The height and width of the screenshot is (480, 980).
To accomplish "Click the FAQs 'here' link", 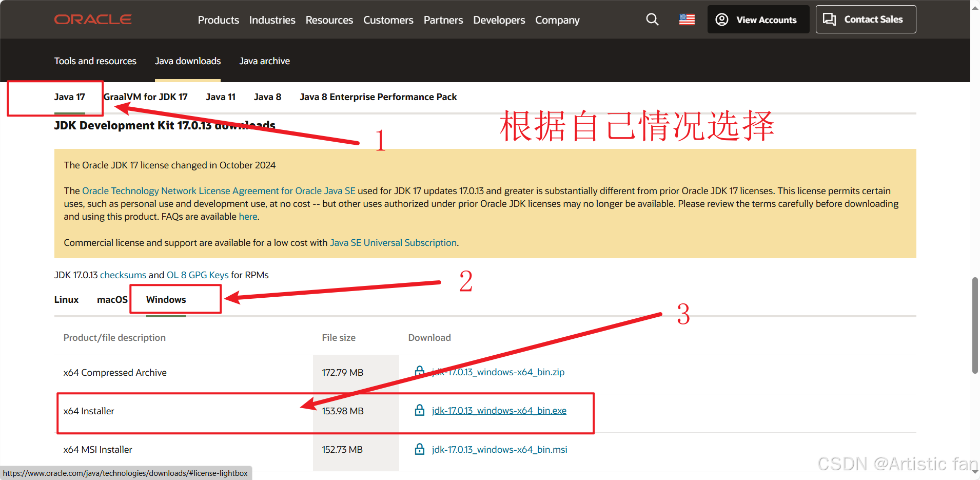I will coord(248,217).
